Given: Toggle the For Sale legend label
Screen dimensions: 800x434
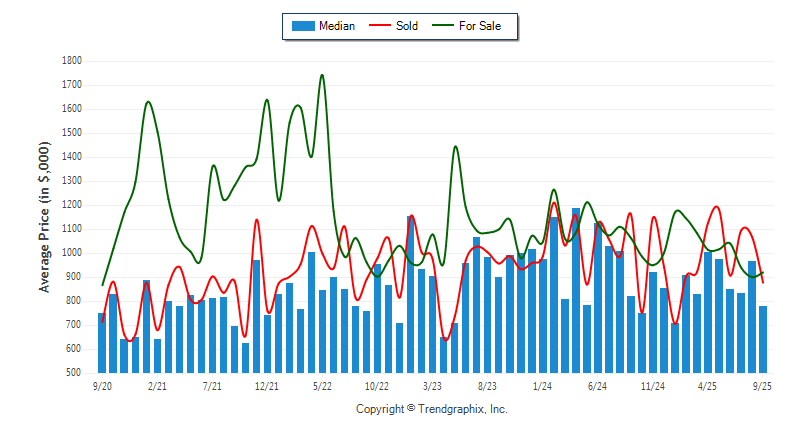Looking at the screenshot, I should (x=483, y=26).
